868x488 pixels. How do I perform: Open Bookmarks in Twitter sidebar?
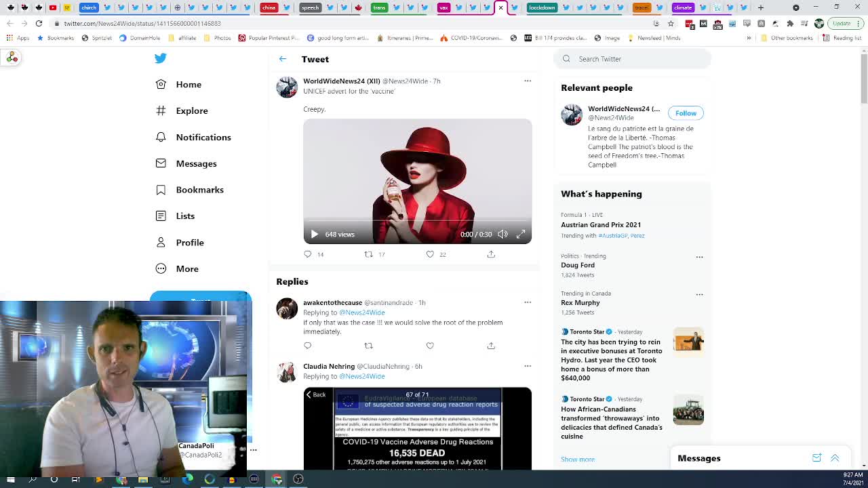[x=190, y=190]
